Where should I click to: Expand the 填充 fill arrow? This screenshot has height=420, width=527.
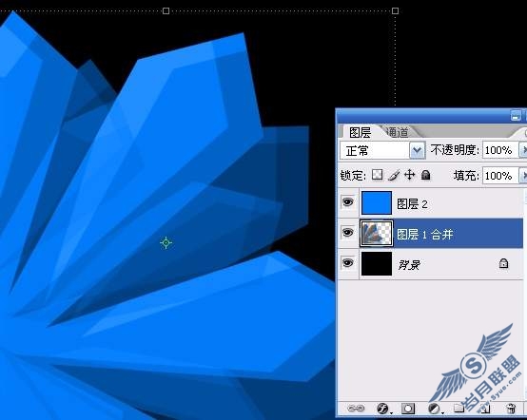(x=523, y=176)
